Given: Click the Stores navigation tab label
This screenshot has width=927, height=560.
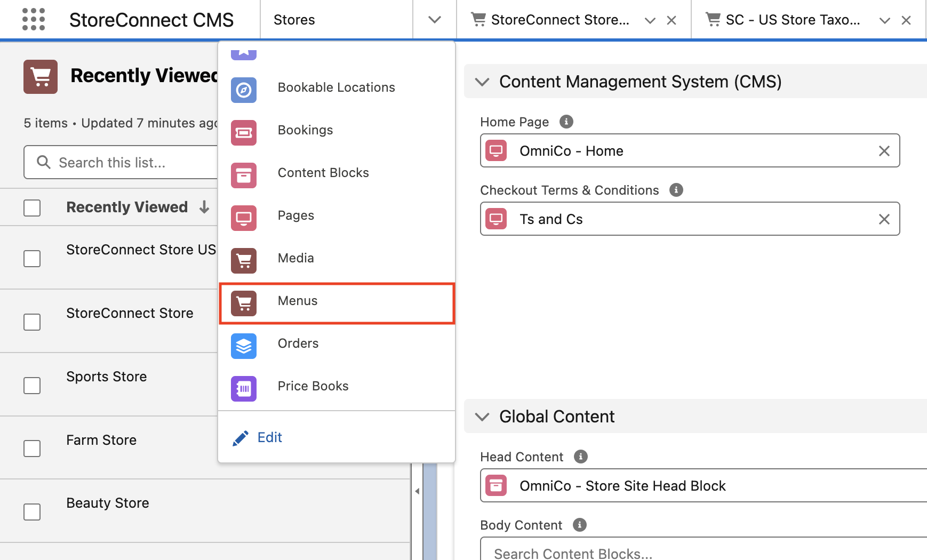Looking at the screenshot, I should [x=294, y=20].
